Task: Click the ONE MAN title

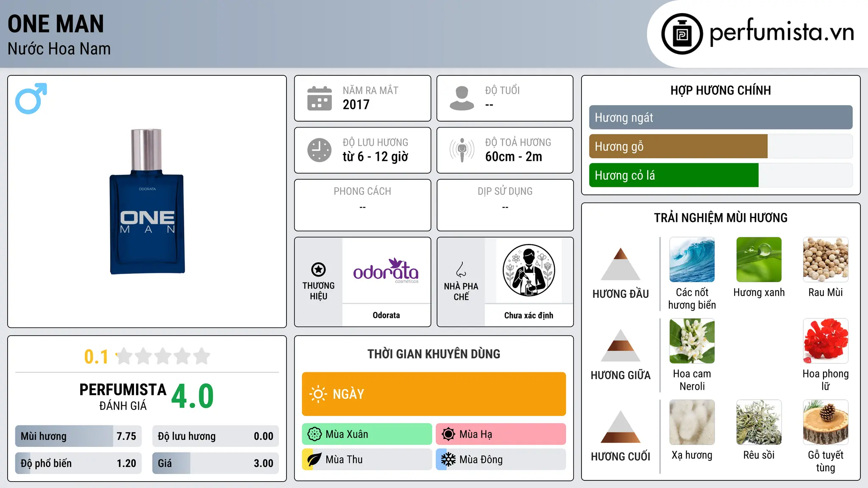Action: 56,24
